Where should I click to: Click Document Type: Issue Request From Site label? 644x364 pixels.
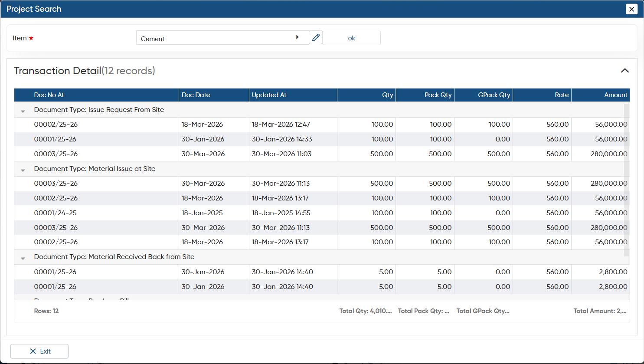click(x=99, y=110)
